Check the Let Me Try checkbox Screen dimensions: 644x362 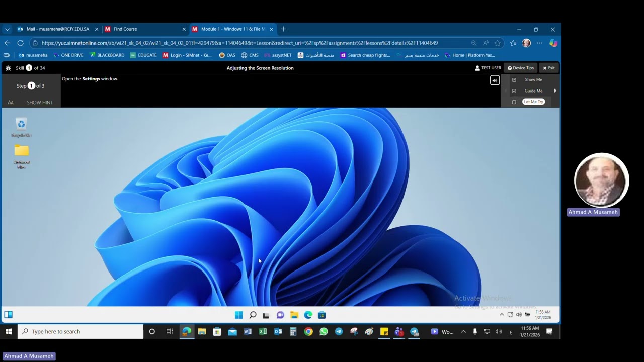click(514, 102)
